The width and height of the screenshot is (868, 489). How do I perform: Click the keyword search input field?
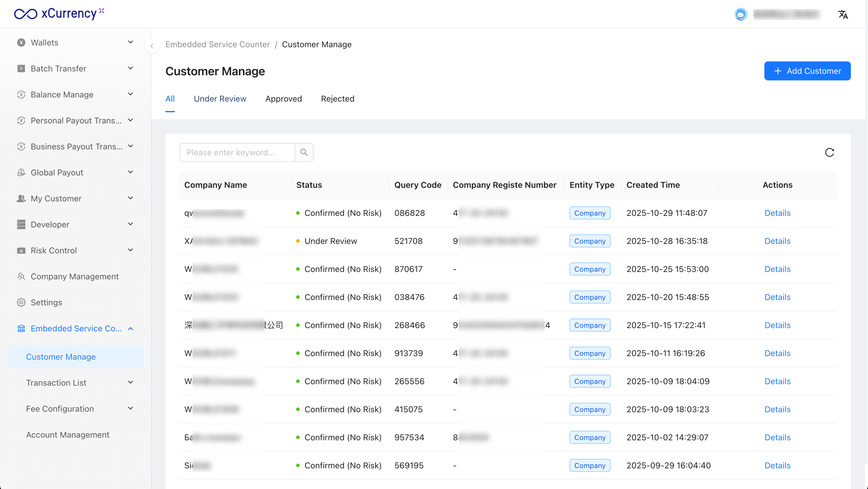pos(237,152)
